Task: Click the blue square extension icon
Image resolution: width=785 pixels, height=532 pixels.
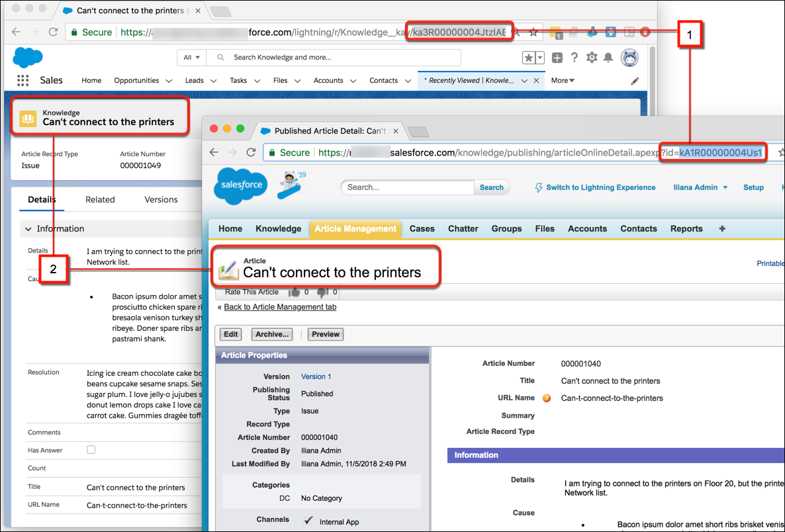Action: pyautogui.click(x=611, y=32)
